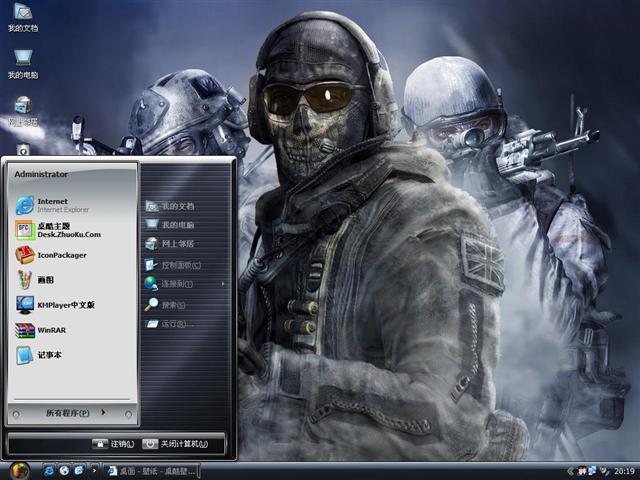Click the taskbar clock showing 20:19

[x=624, y=471]
